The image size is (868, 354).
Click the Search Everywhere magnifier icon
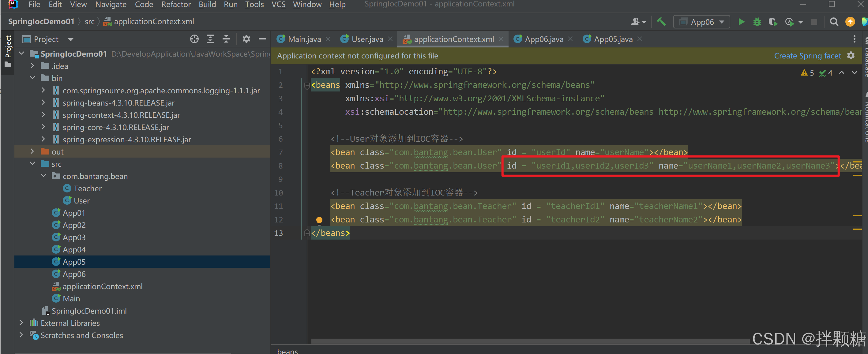point(834,22)
